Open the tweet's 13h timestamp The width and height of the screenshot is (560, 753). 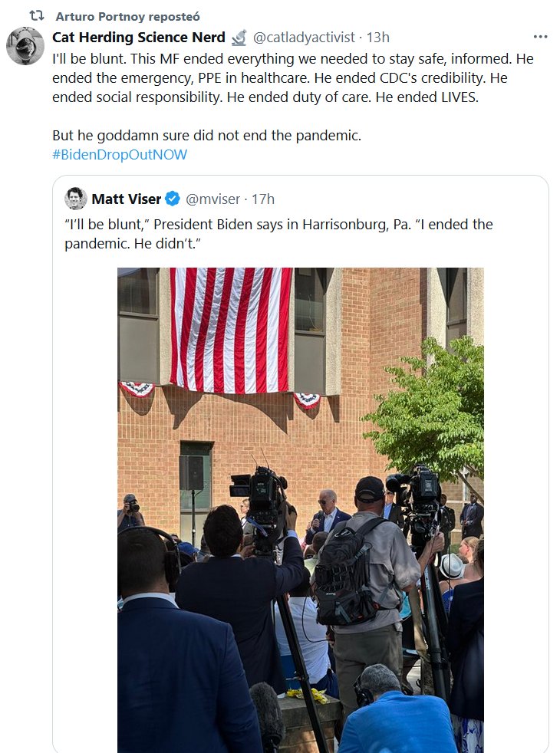[x=378, y=38]
